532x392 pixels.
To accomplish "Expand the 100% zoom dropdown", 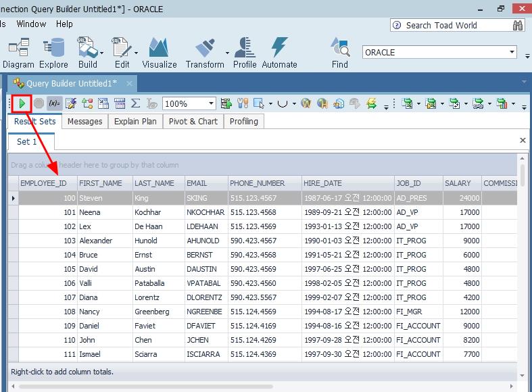I will click(x=211, y=104).
